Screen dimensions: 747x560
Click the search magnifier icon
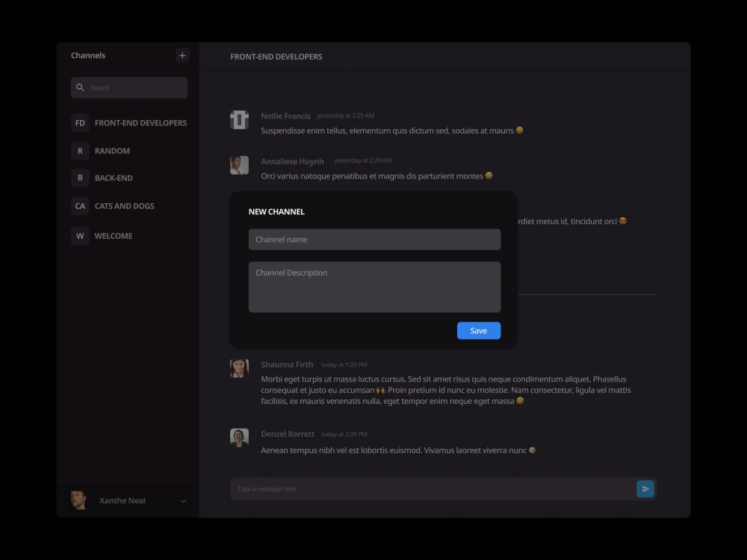tap(80, 87)
